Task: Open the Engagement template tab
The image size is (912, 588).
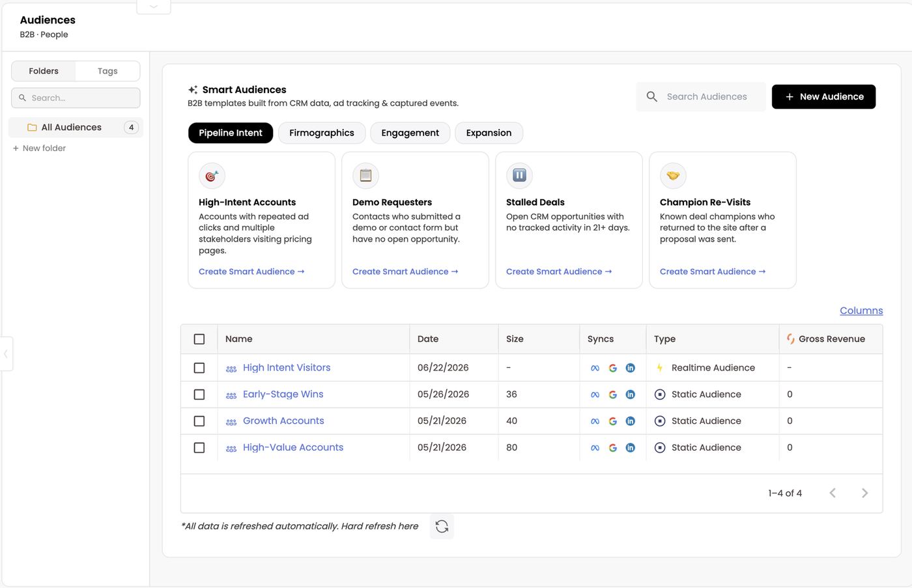Action: pyautogui.click(x=410, y=133)
